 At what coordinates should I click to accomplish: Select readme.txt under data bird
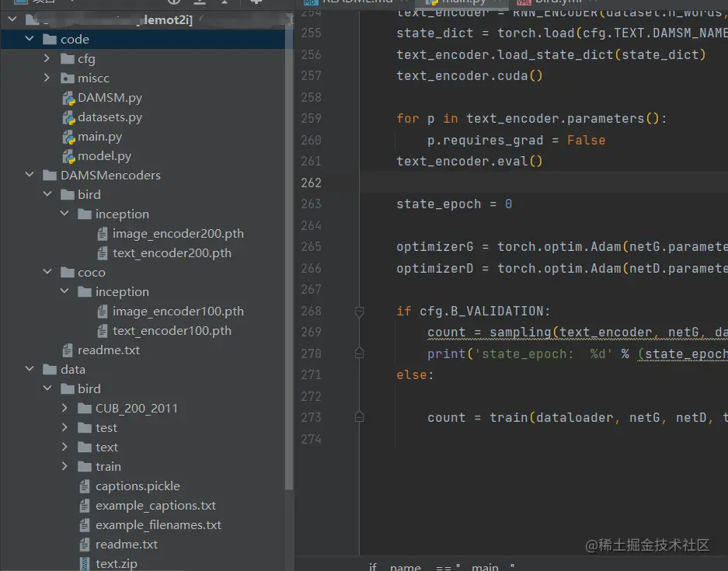pyautogui.click(x=127, y=544)
